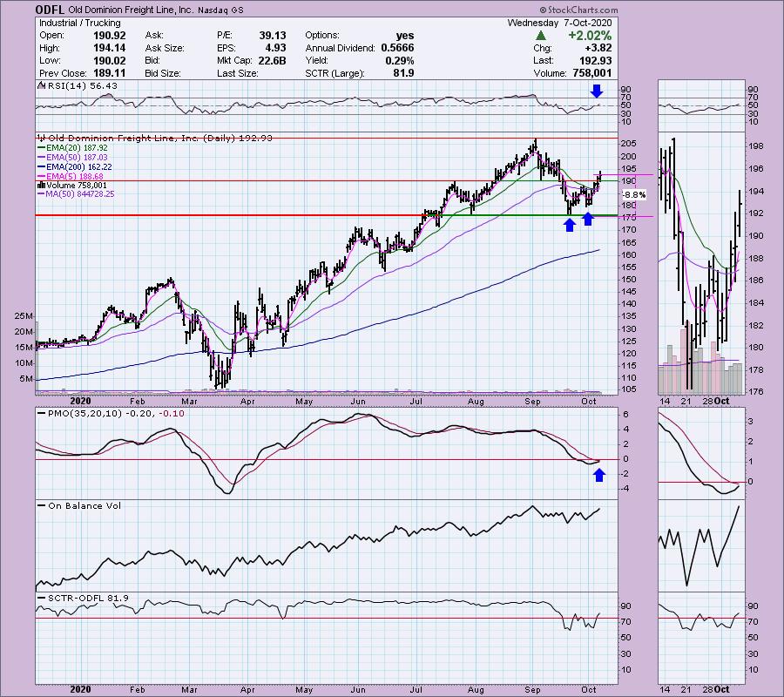Image resolution: width=784 pixels, height=697 pixels.
Task: Click the 205 price axis label
Action: [x=629, y=144]
